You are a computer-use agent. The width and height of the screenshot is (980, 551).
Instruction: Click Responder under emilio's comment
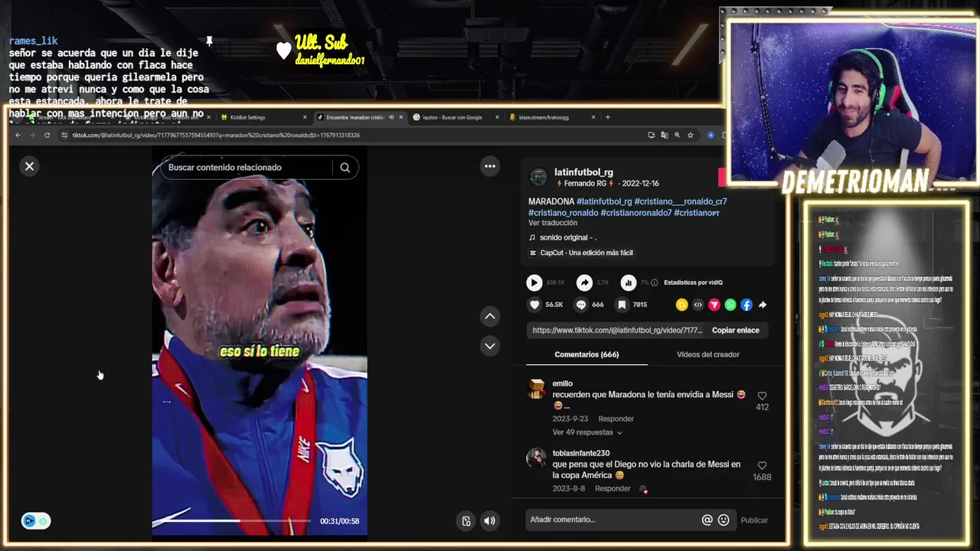tap(616, 419)
